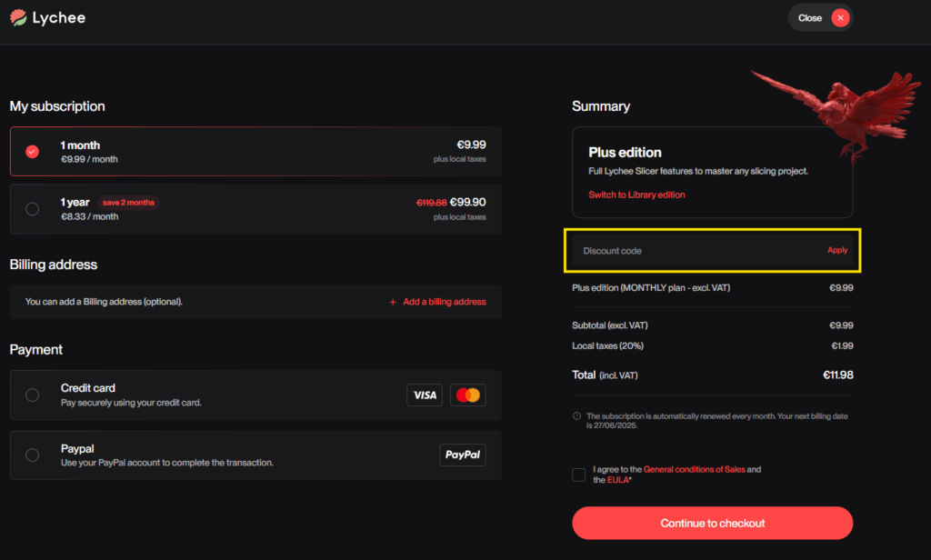
Task: Click the red 'save 2 months' badge
Action: [x=128, y=202]
